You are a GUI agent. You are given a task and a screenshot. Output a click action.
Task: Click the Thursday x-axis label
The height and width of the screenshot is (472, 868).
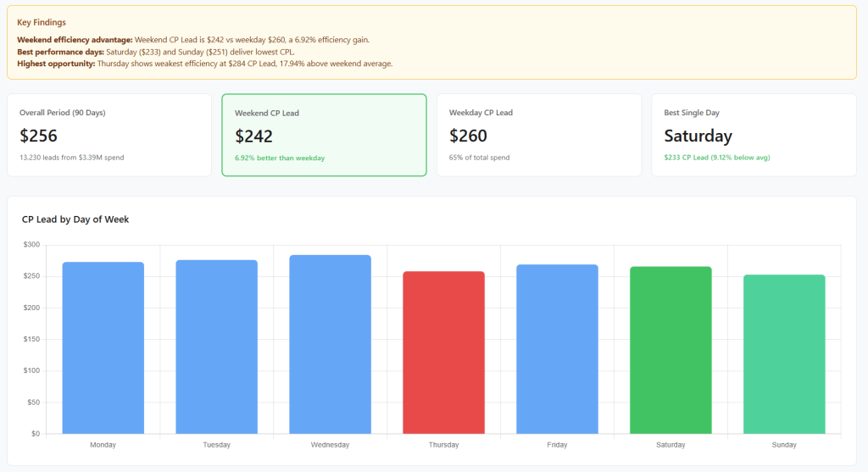point(443,445)
